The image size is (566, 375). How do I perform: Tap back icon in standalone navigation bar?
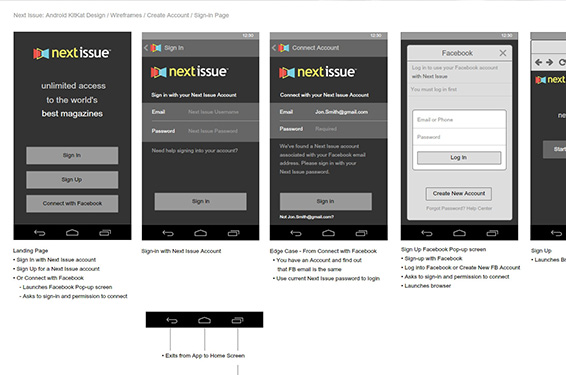pos(172,320)
